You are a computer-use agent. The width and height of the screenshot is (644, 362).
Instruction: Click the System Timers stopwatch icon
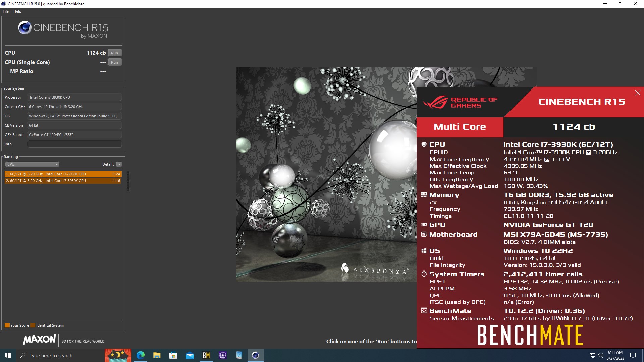click(x=424, y=274)
